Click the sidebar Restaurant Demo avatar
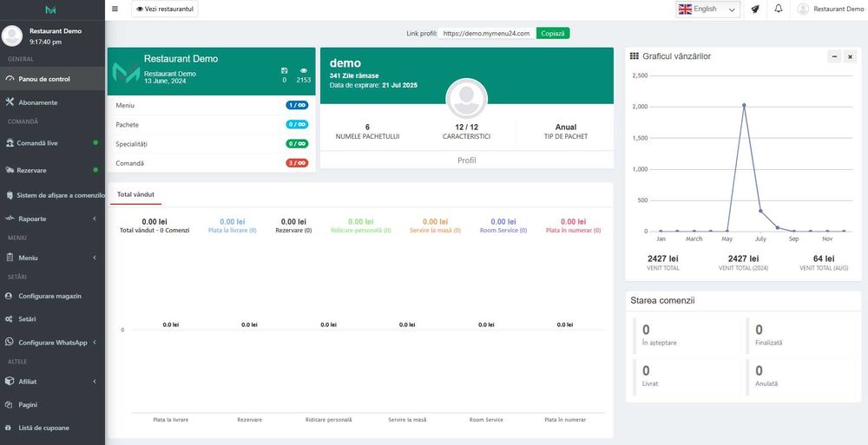Screen dimensions: 868x445 (12, 36)
